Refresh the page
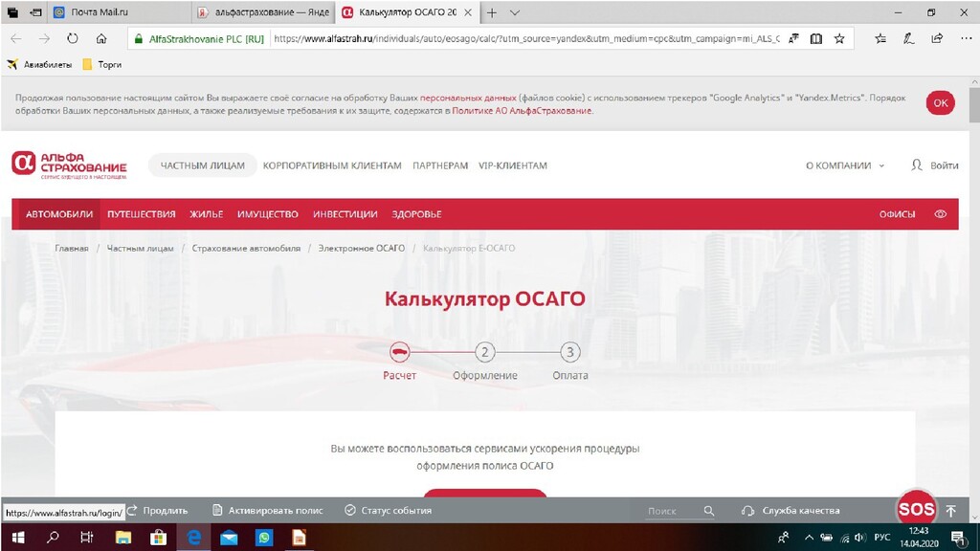This screenshot has width=980, height=551. pyautogui.click(x=73, y=38)
